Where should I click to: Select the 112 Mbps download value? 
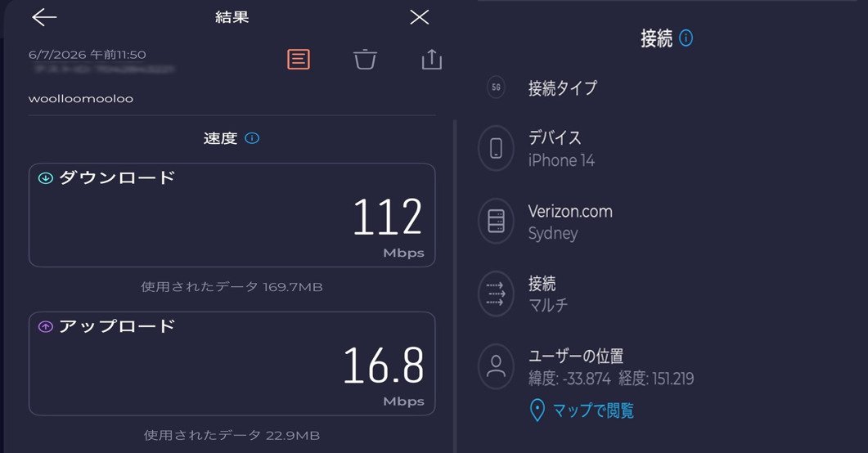[388, 217]
